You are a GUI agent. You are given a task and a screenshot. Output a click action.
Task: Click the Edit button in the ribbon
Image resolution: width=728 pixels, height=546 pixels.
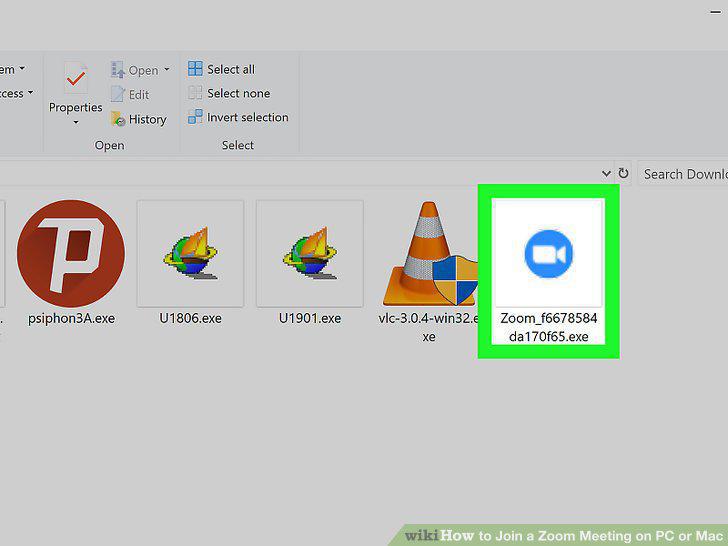point(130,95)
